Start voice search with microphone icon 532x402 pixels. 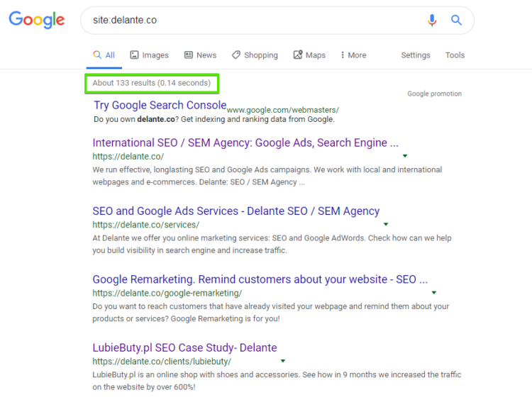click(432, 21)
